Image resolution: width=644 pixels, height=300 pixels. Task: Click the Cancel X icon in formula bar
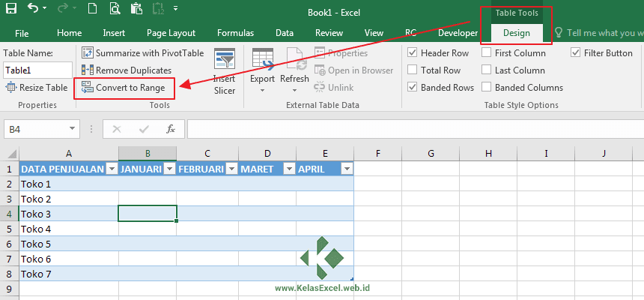coord(117,129)
